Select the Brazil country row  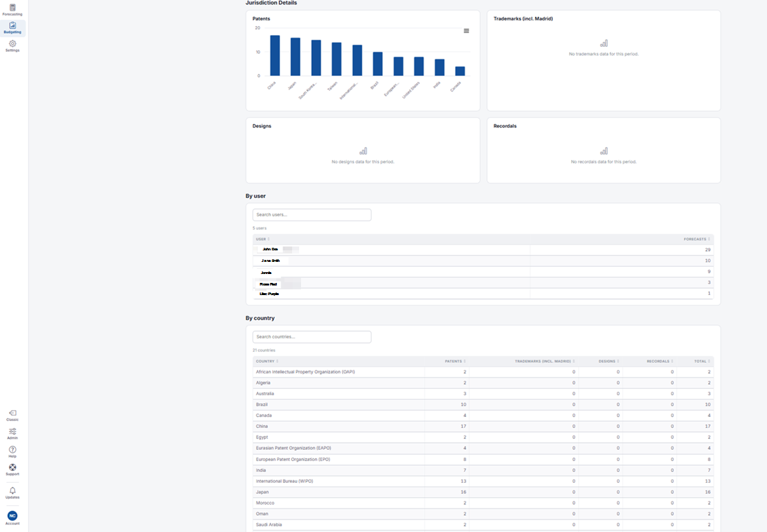tap(483, 404)
